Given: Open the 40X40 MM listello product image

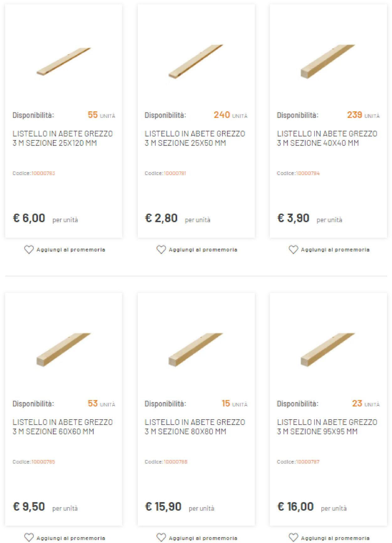Looking at the screenshot, I should pyautogui.click(x=328, y=62).
